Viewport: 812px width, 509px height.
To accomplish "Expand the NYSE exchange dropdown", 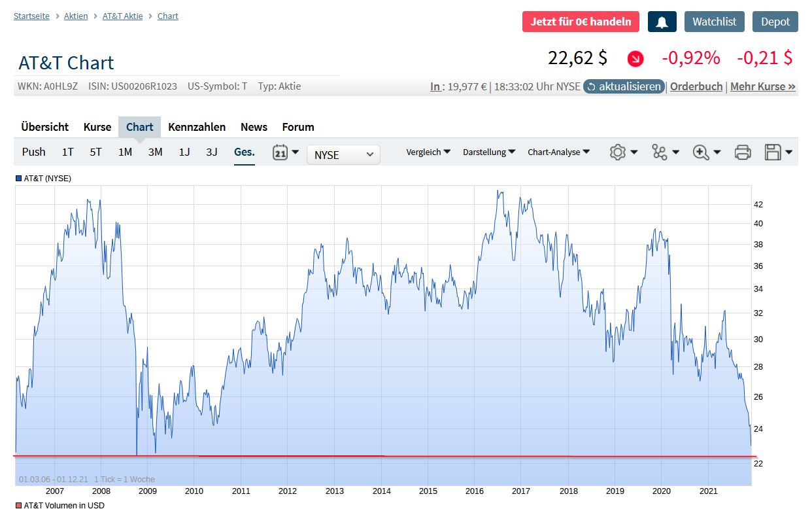I will (x=343, y=154).
